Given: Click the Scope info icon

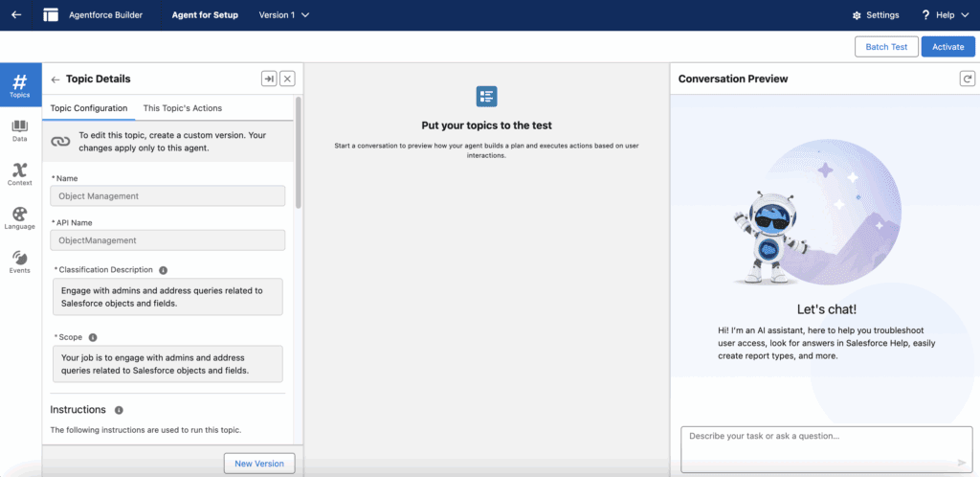Looking at the screenshot, I should pyautogui.click(x=93, y=337).
